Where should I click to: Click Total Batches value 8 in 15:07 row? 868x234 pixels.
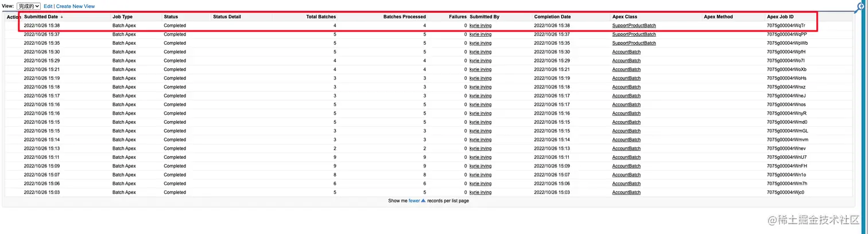coord(335,175)
